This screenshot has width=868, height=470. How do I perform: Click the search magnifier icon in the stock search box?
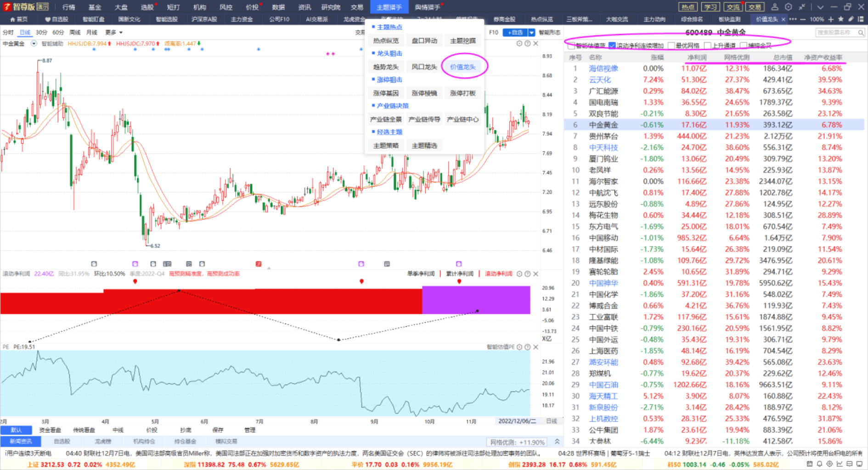tap(861, 33)
